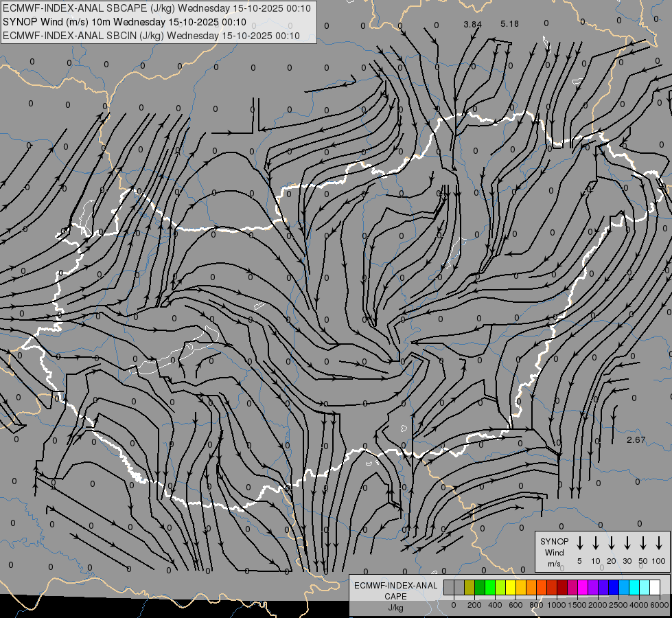The image size is (672, 618).
Task: Click the 2.67 value on the map
Action: (x=636, y=439)
